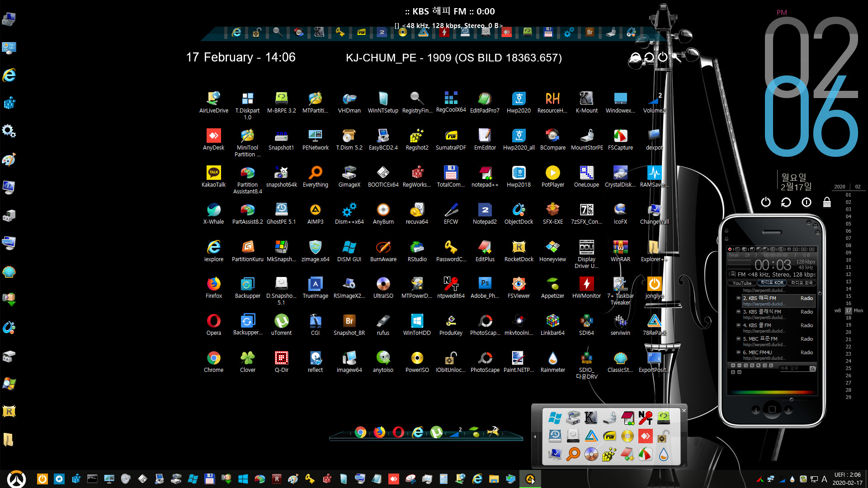868x488 pixels.
Task: Launch WinToHDD from the desktop
Action: pos(417,325)
